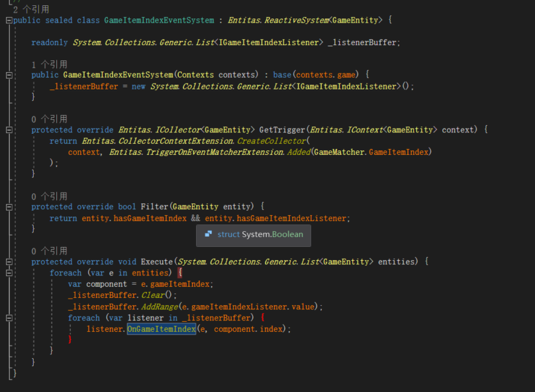Click the 'bool' keyword in Filter signature

pyautogui.click(x=127, y=207)
